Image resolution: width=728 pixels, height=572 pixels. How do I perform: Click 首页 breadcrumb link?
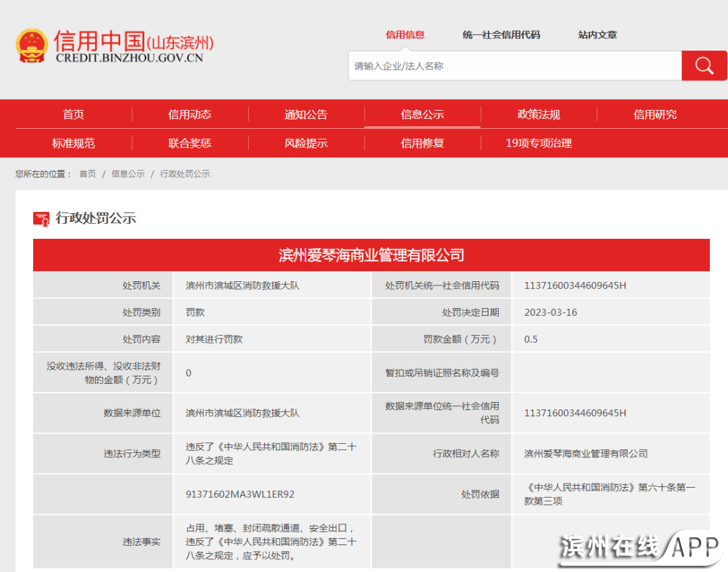(88, 174)
